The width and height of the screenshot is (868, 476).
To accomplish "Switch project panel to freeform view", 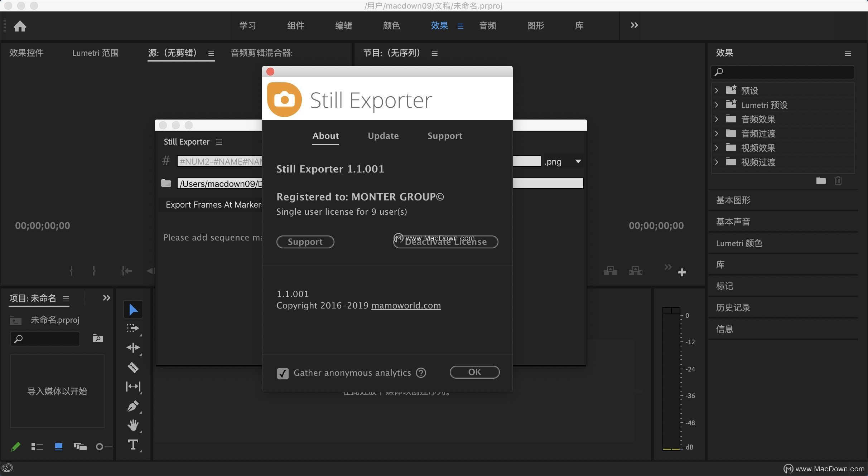I will pos(80,447).
